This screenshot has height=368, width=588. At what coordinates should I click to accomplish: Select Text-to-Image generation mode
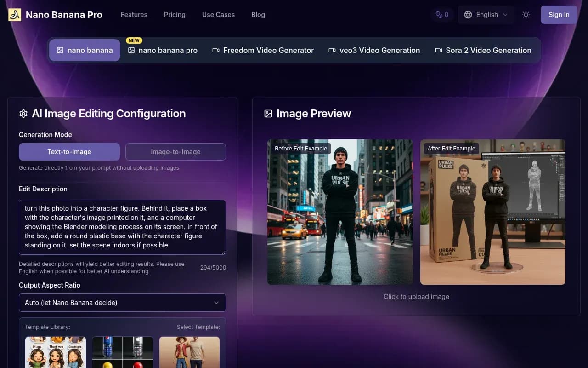(69, 152)
